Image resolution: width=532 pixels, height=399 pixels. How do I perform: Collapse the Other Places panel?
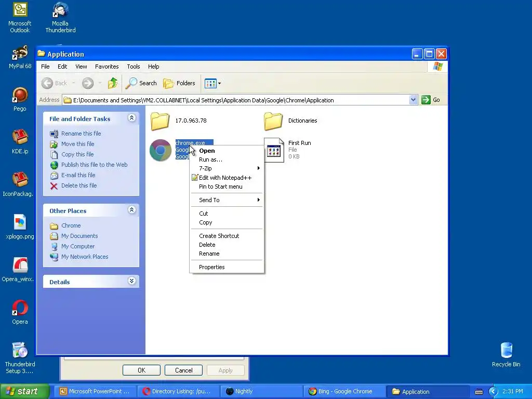[x=131, y=210]
